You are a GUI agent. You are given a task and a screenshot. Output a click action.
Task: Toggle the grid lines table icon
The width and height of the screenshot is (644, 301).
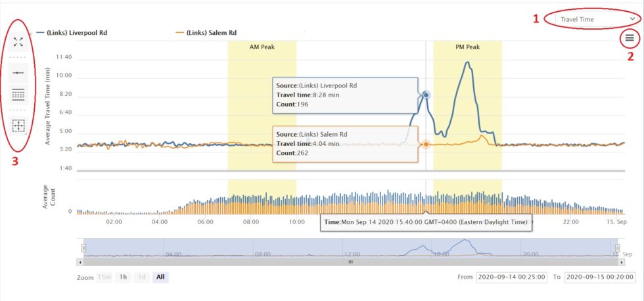click(18, 95)
